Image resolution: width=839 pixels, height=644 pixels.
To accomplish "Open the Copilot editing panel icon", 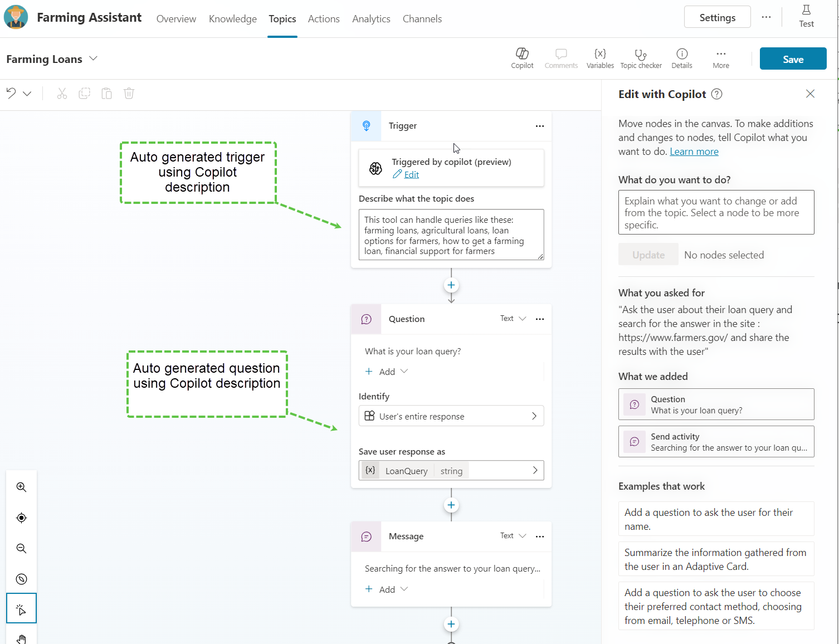I will pyautogui.click(x=522, y=58).
